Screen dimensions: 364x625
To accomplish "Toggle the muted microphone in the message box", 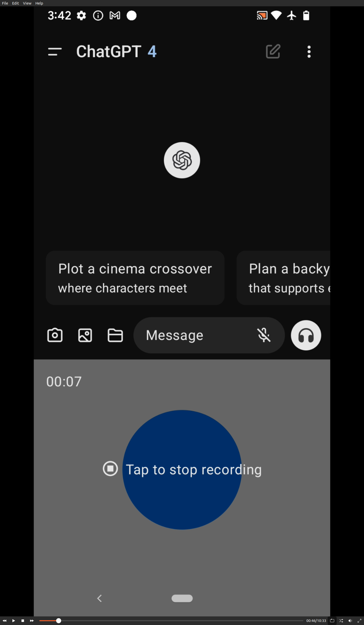I will tap(264, 335).
